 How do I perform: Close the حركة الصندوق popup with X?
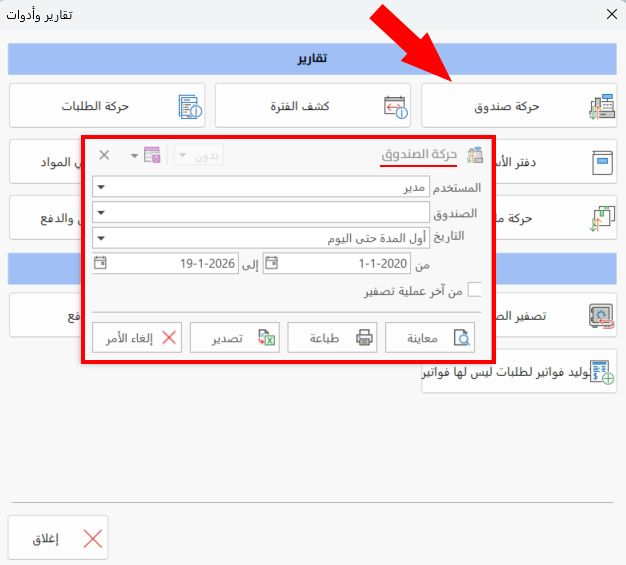coord(104,155)
